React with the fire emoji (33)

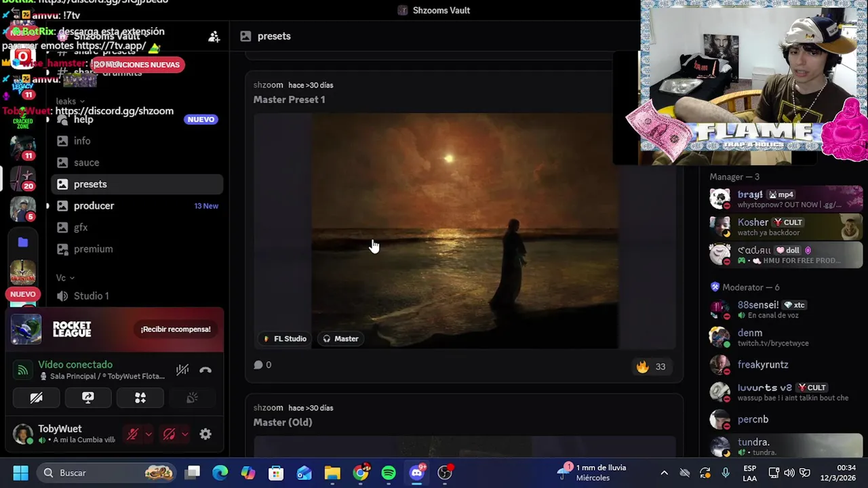[651, 367]
